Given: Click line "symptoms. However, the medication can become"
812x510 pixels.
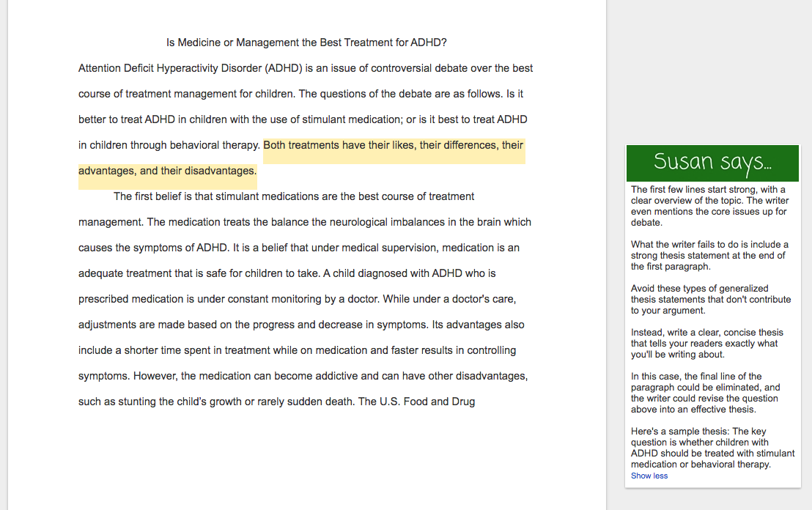Looking at the screenshot, I should (x=303, y=376).
